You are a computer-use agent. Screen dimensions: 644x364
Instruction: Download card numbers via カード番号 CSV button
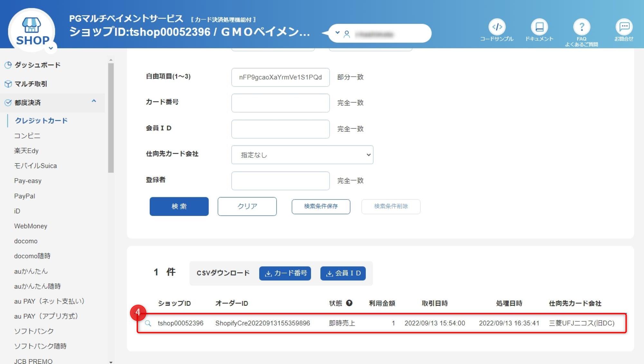(285, 273)
